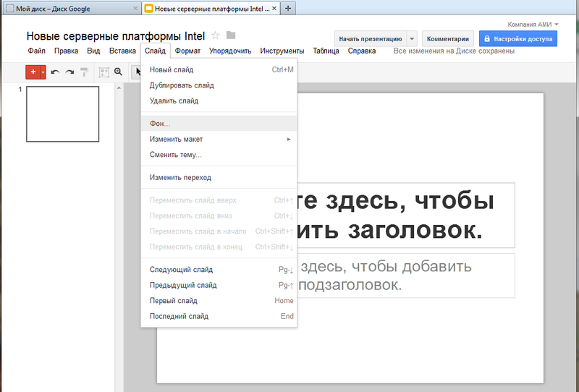Image resolution: width=579 pixels, height=392 pixels.
Task: Open the Упорядочить menu
Action: pos(230,51)
